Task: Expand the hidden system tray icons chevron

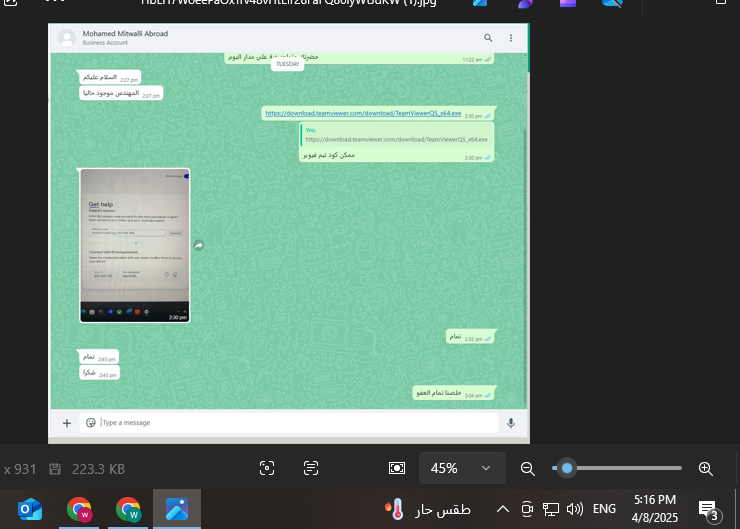Action: click(503, 509)
